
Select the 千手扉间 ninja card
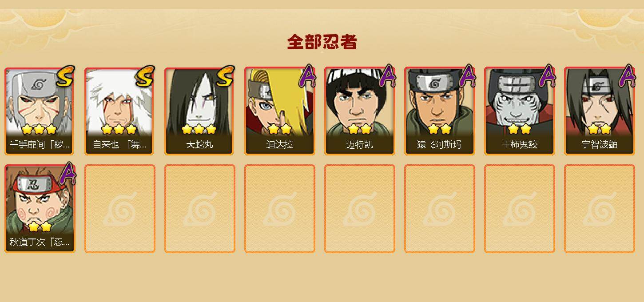[x=40, y=111]
